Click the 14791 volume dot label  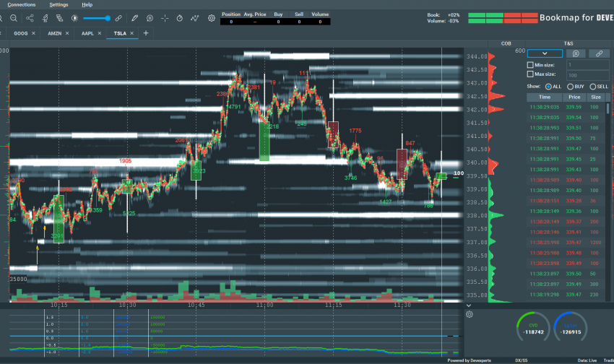click(x=233, y=107)
